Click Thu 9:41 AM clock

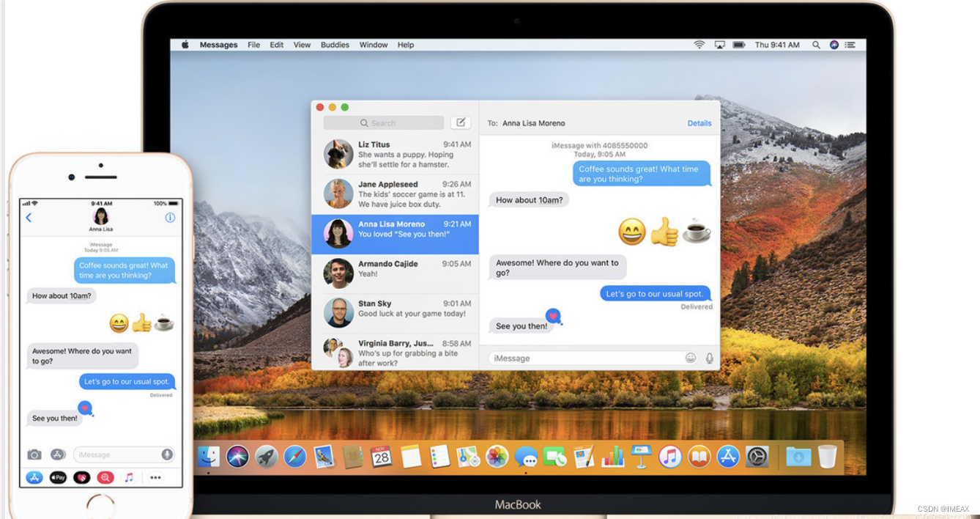click(x=777, y=45)
